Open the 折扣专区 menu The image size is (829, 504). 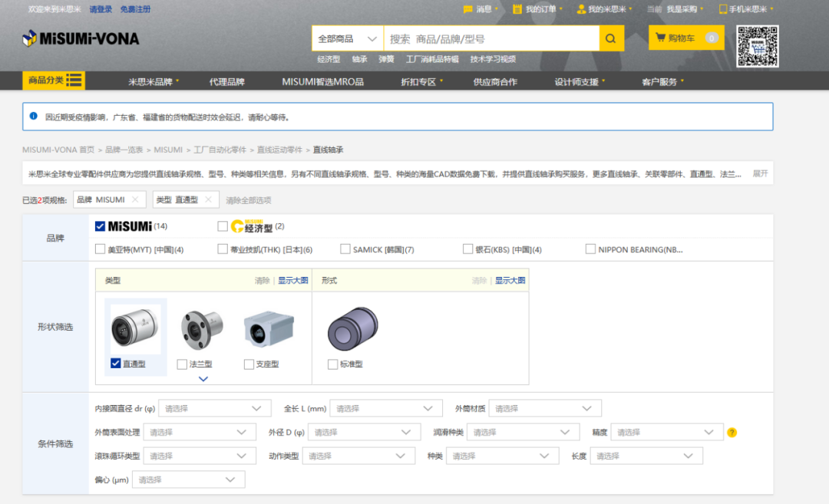coord(422,82)
